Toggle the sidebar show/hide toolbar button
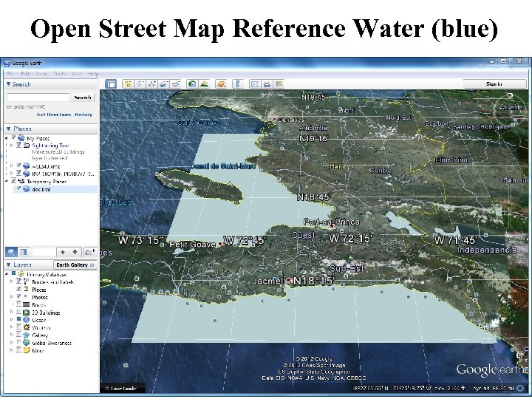The width and height of the screenshot is (532, 399). pos(111,83)
